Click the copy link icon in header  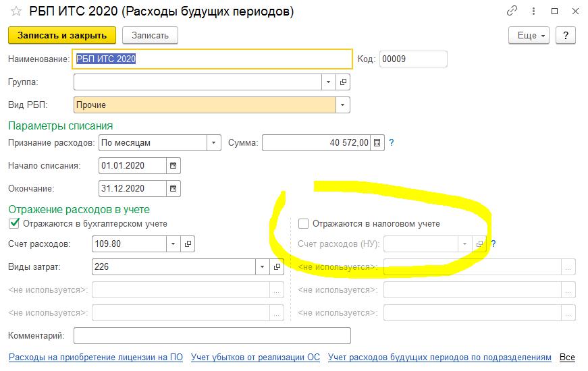click(512, 11)
